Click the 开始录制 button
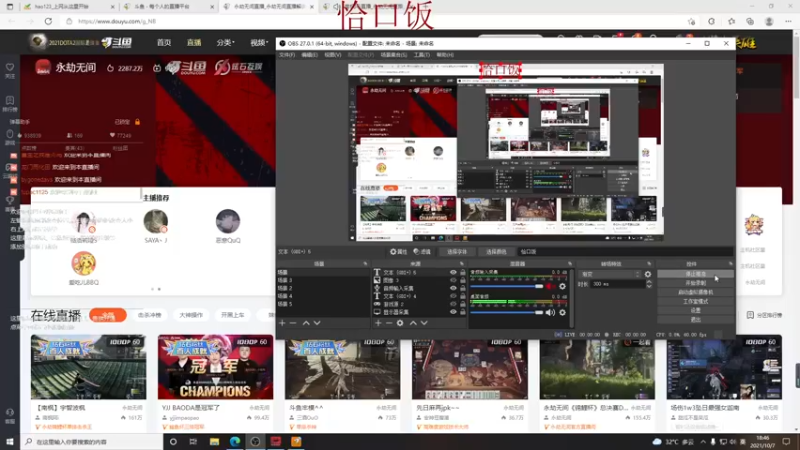This screenshot has width=800, height=450. [695, 283]
